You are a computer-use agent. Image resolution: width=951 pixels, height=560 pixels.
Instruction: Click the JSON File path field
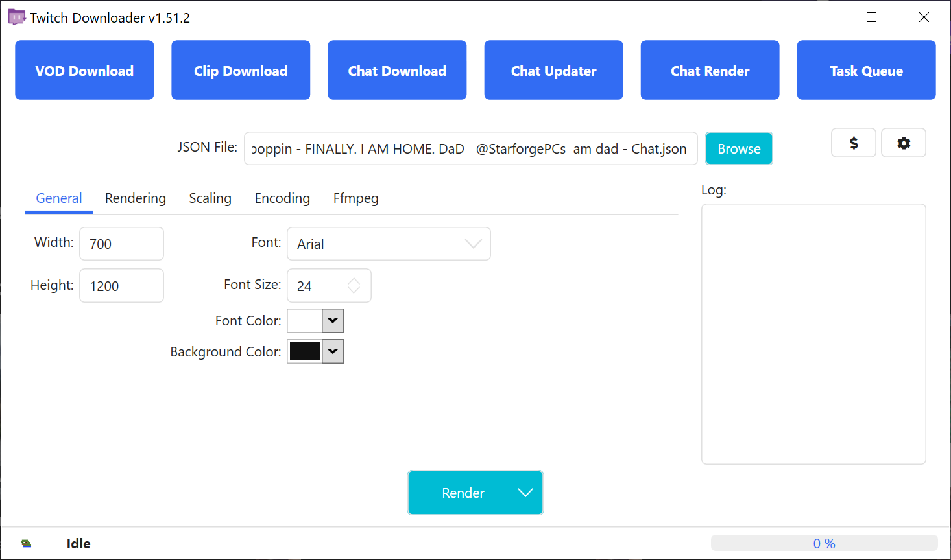coord(471,148)
